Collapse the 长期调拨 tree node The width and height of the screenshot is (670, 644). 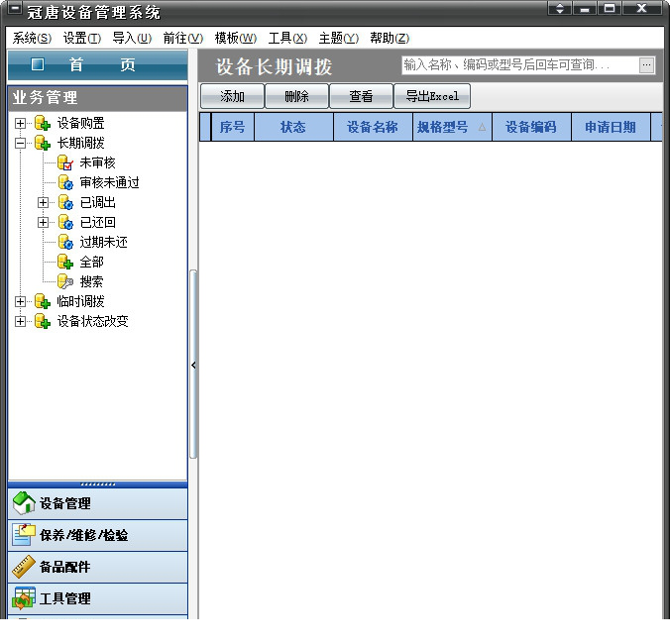pyautogui.click(x=21, y=143)
